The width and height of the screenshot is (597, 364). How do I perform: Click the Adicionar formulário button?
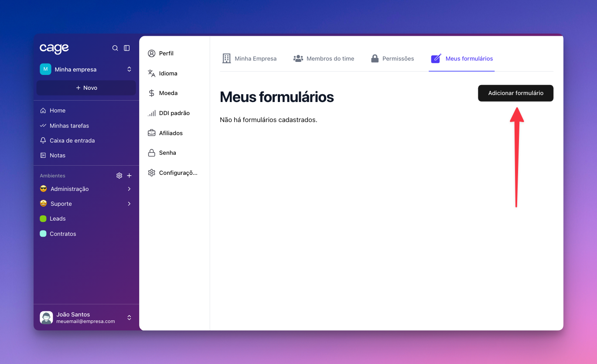tap(515, 93)
